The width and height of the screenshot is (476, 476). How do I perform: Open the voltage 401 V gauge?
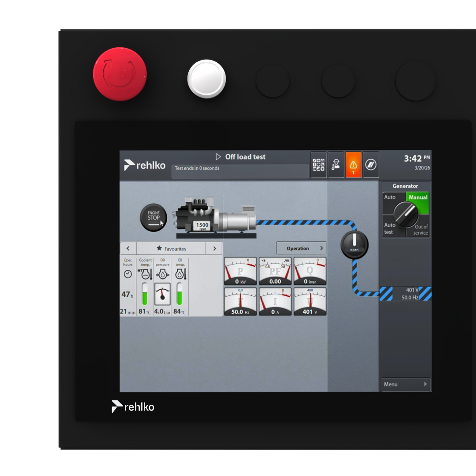(x=310, y=301)
